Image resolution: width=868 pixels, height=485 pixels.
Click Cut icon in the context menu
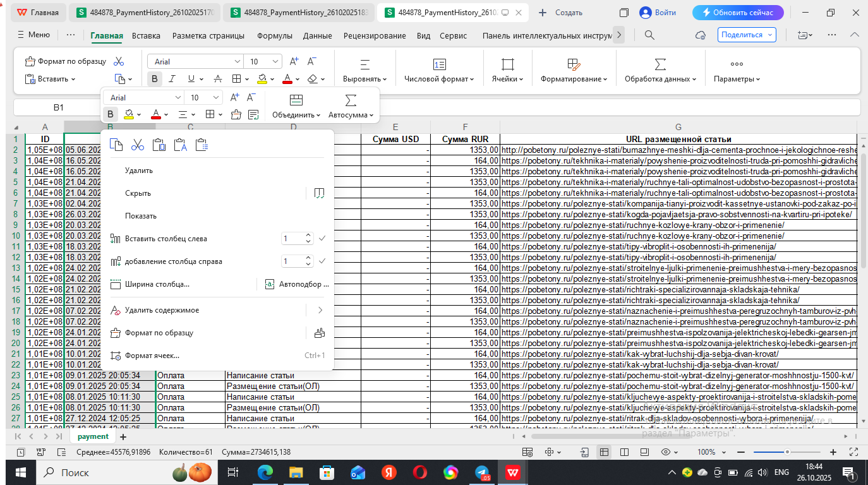click(138, 145)
